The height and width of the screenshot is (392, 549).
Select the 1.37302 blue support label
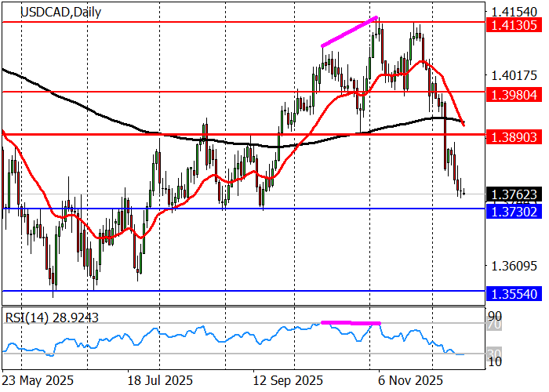tap(514, 212)
